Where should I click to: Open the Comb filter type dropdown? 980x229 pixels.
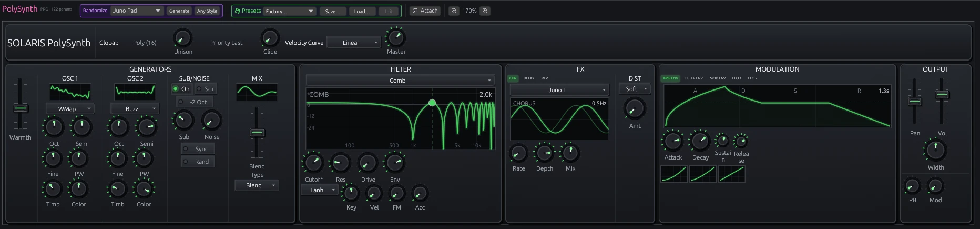click(x=400, y=81)
